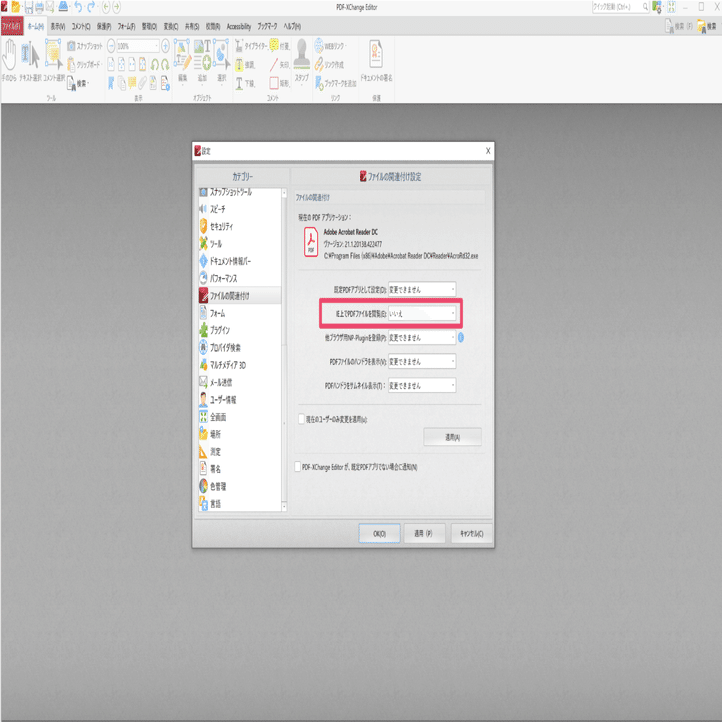Image resolution: width=722 pixels, height=722 pixels.
Task: Check 現在のユーザーのみ変更を適用 checkbox
Action: tap(302, 419)
